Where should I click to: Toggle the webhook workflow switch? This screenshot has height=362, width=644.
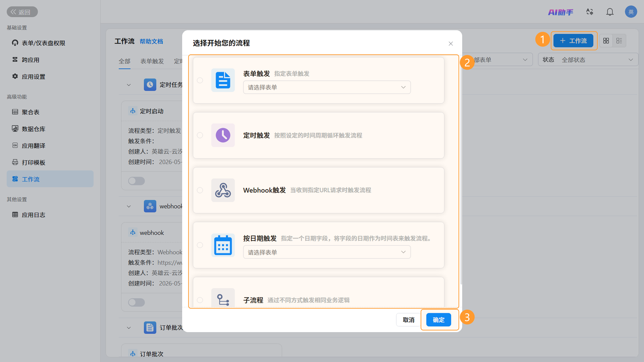click(137, 302)
